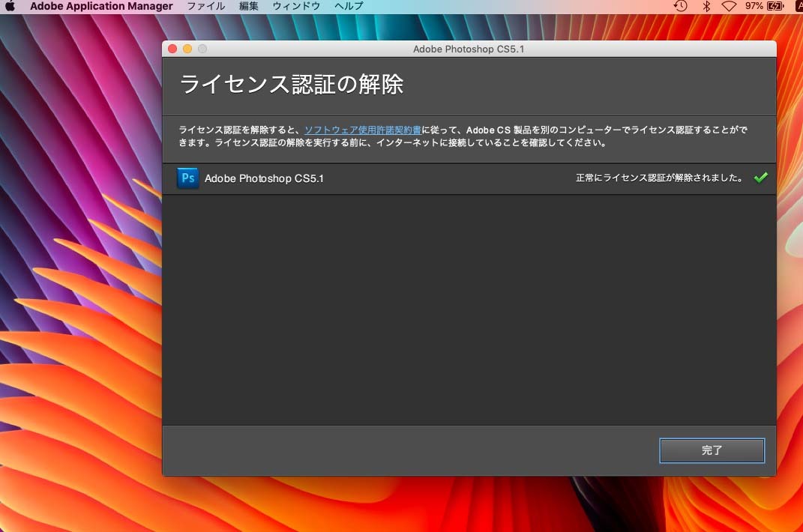Open the ヘルプ menu

[x=349, y=6]
